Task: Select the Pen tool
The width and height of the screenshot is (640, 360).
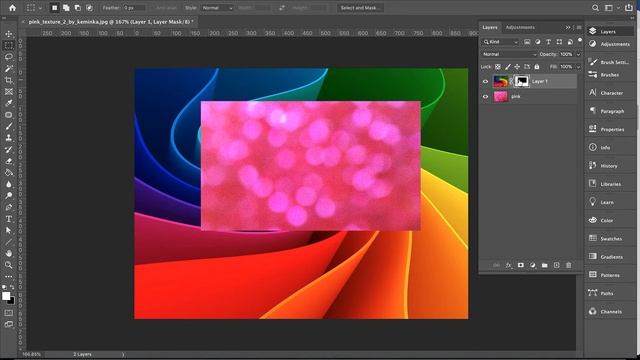Action: [9, 207]
